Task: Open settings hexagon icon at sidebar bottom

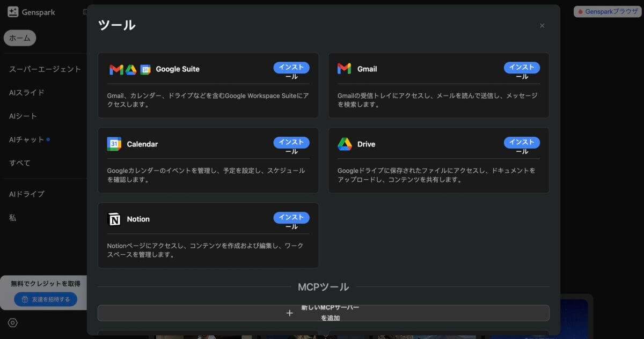Action: [13, 322]
